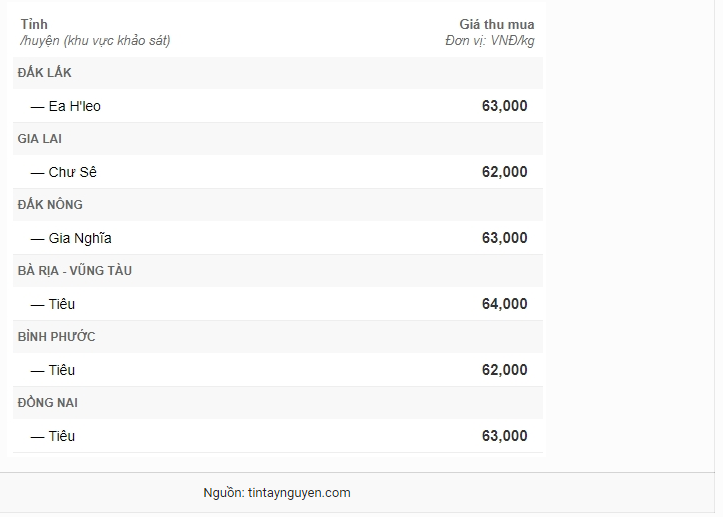Image resolution: width=723 pixels, height=517 pixels.
Task: Click the Tiêu entry under Bình Phước
Action: tap(61, 370)
